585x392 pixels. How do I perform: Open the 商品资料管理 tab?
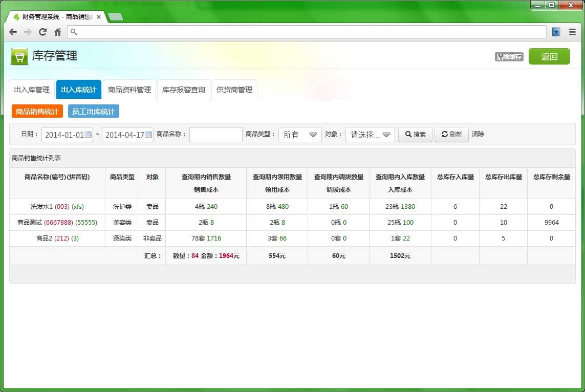click(x=129, y=90)
